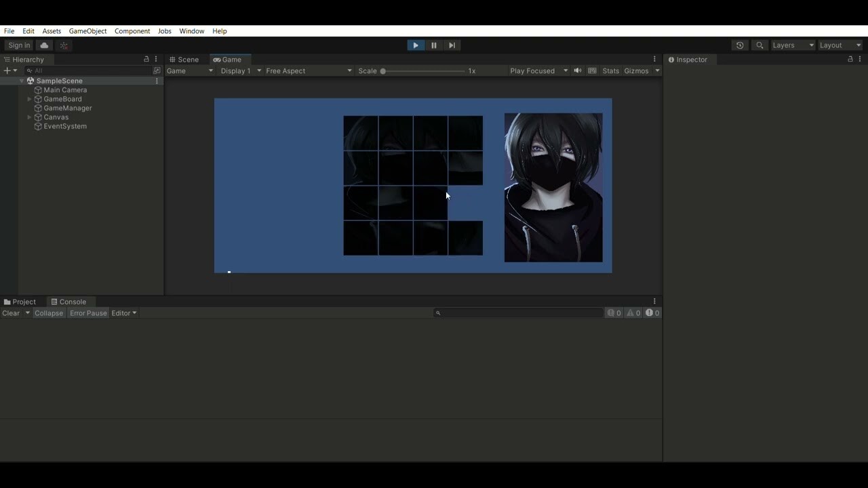868x488 pixels.
Task: Expand the GameBoard object in Hierarchy
Action: tap(30, 99)
